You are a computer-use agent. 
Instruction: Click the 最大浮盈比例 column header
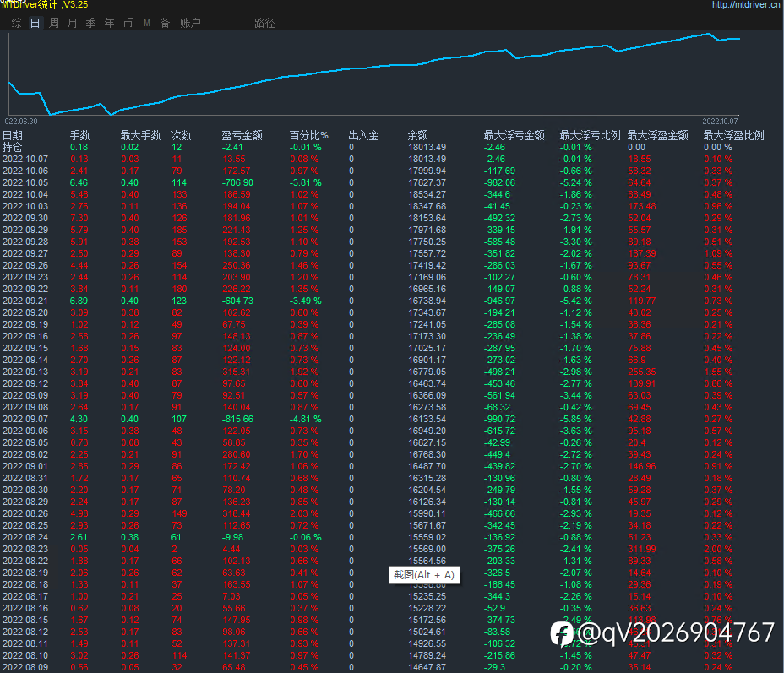pyautogui.click(x=733, y=135)
